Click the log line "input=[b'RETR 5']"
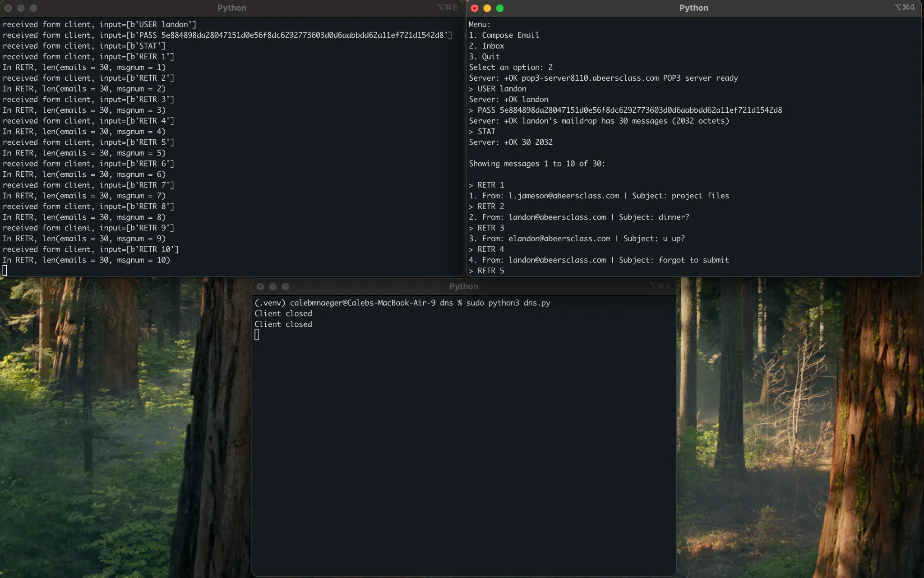Screen dimensions: 924x578 coord(88,142)
